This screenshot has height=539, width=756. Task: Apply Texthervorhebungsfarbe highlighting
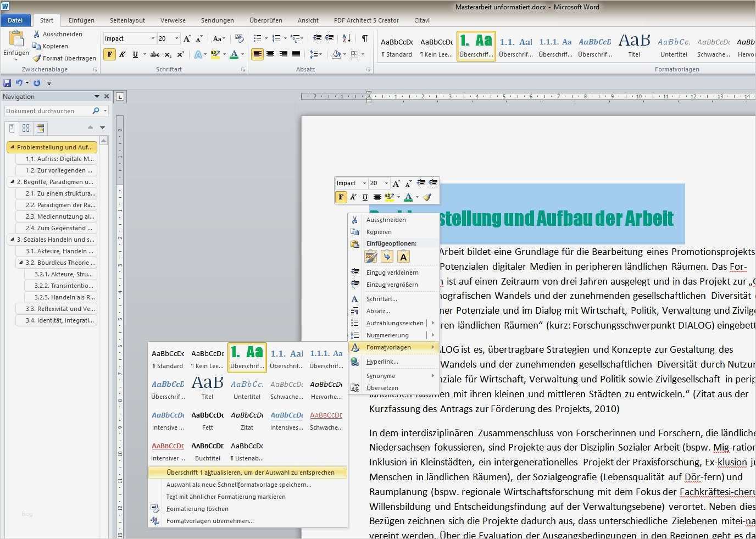pyautogui.click(x=215, y=54)
